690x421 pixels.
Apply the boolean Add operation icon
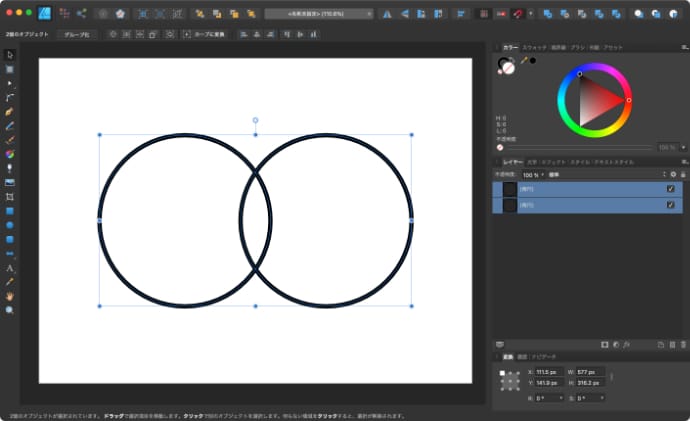(x=547, y=14)
